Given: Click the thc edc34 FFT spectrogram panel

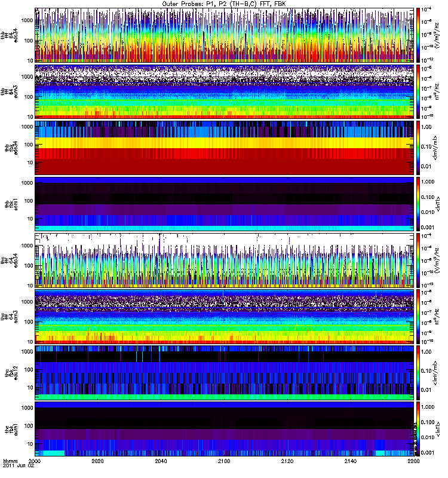Looking at the screenshot, I should pyautogui.click(x=225, y=260).
